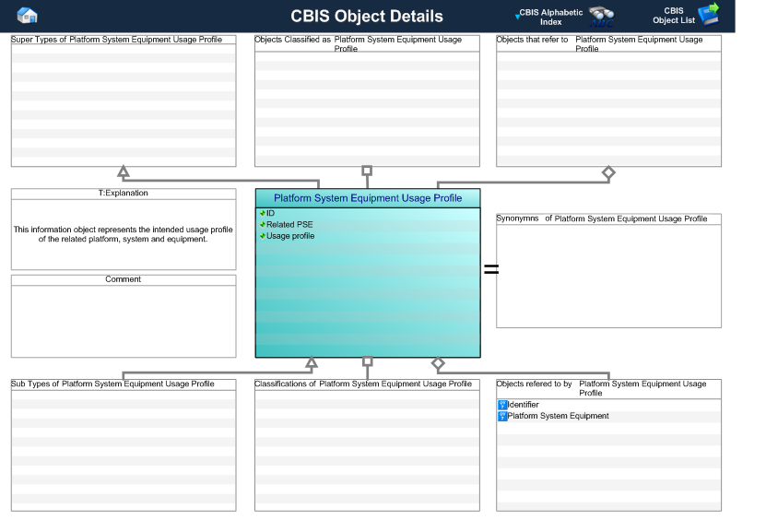Click the green diamond icon beside Related PSE
Viewport: 766px width, 532px height.
pyautogui.click(x=263, y=224)
